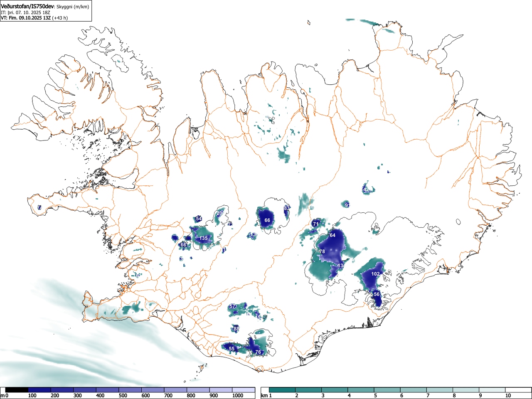Viewport: 532px width, 399px height.
Task: Click the 500–600 m purple legend swatch
Action: click(130, 390)
